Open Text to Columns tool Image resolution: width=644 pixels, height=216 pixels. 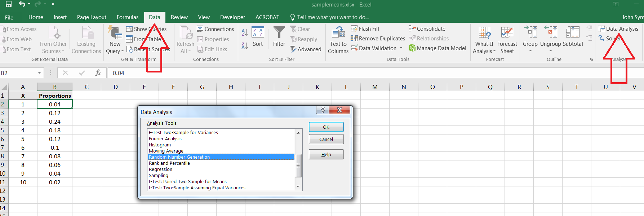point(338,40)
